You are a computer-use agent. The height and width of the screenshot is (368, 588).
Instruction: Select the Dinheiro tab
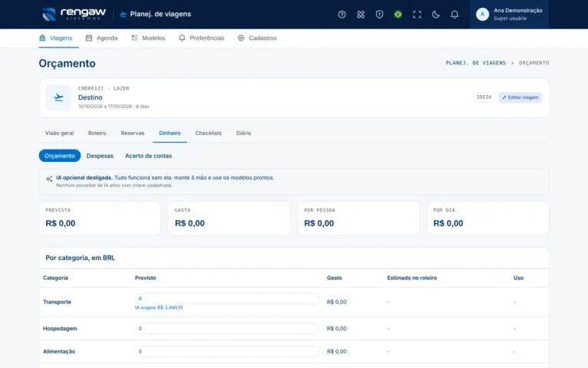(169, 133)
